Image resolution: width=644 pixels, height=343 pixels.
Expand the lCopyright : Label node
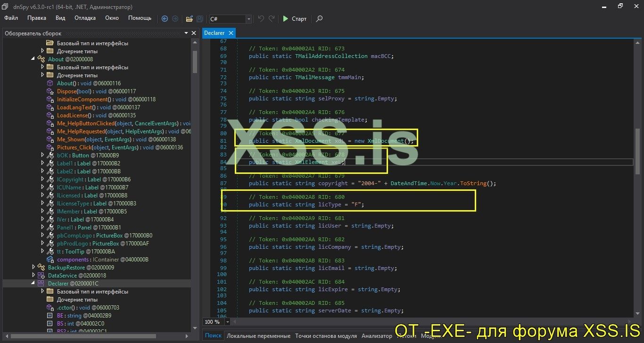[x=42, y=179]
